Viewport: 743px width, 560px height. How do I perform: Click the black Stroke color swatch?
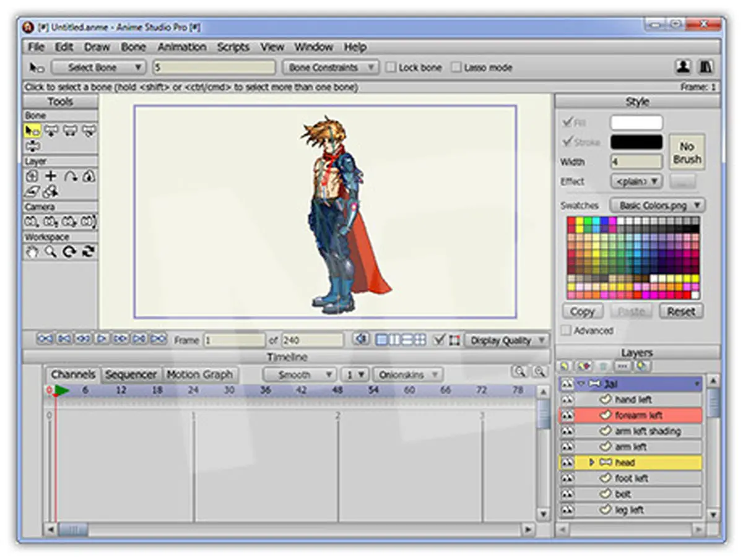636,142
